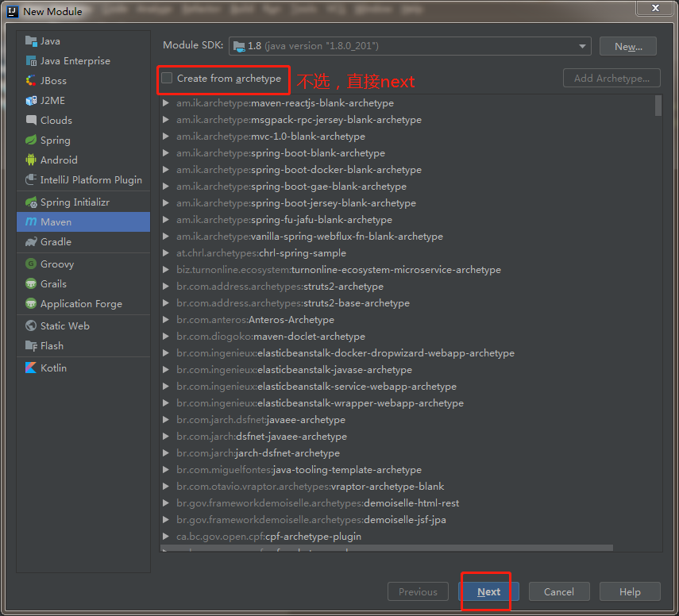Viewport: 679px width, 616px height.
Task: Click the Flash folder icon
Action: click(31, 345)
